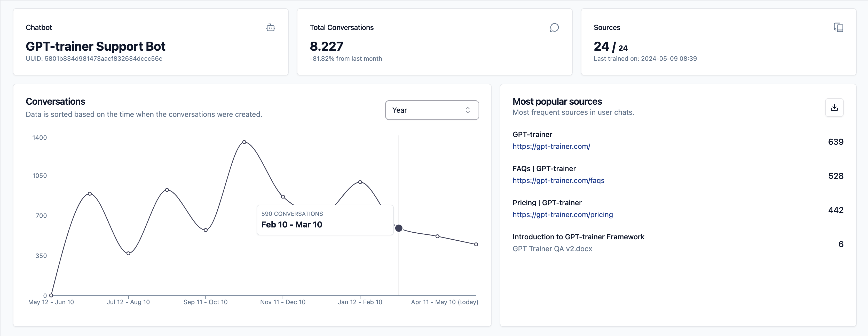
Task: Click the Sep 11 - Oct 10 axis label
Action: coord(205,302)
